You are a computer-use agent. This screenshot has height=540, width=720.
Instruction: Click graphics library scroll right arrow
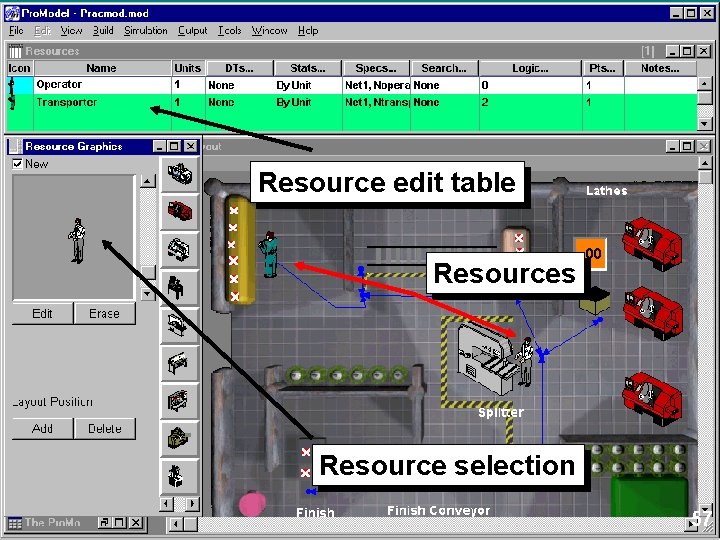[193, 504]
